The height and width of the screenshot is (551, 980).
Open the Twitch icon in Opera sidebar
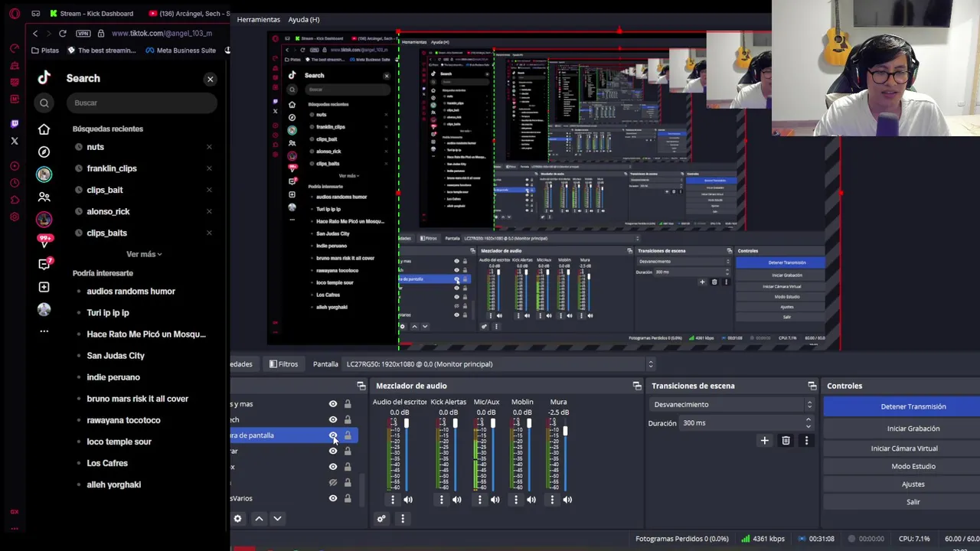click(x=15, y=123)
